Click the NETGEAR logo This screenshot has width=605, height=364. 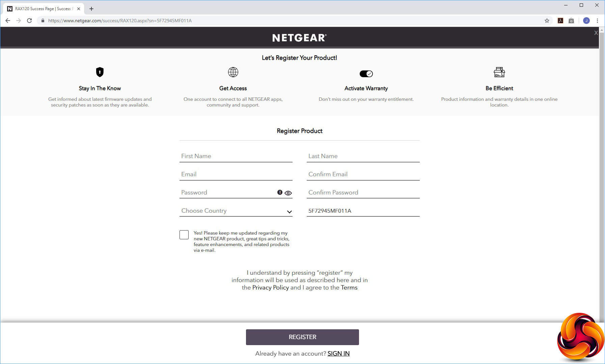click(x=300, y=38)
